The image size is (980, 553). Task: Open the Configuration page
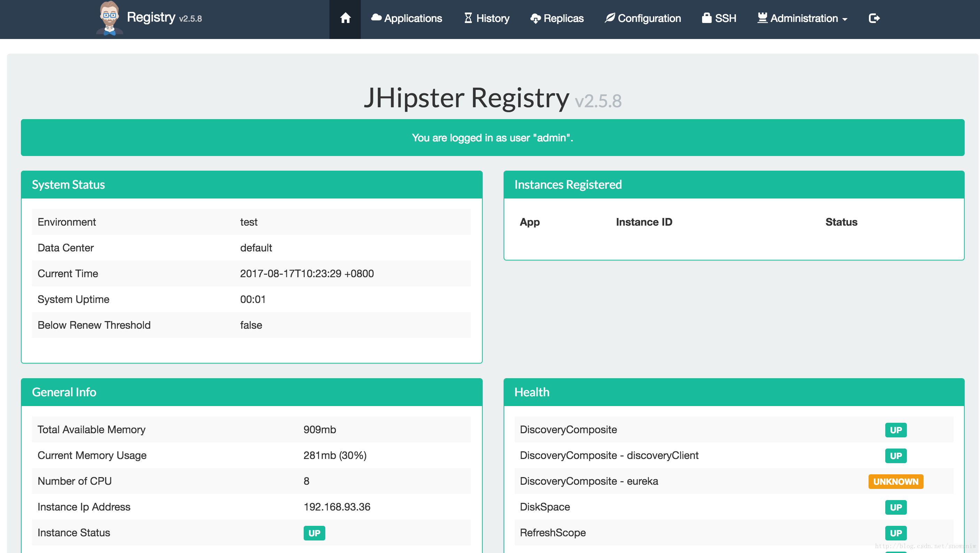[x=643, y=18]
